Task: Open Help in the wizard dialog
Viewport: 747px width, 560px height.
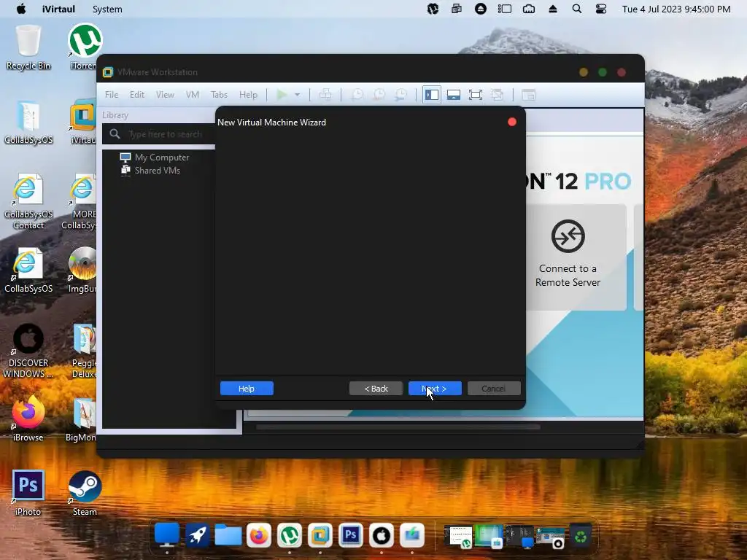Action: [x=247, y=389]
